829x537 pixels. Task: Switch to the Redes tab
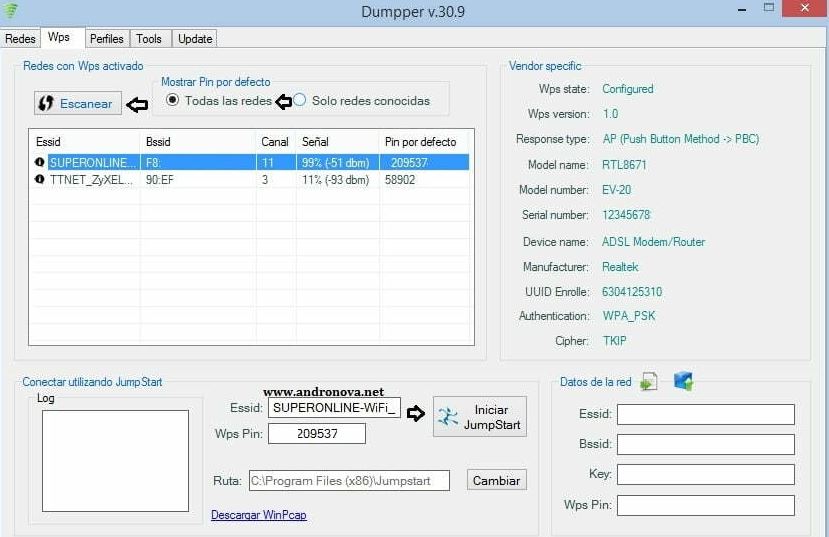click(20, 39)
